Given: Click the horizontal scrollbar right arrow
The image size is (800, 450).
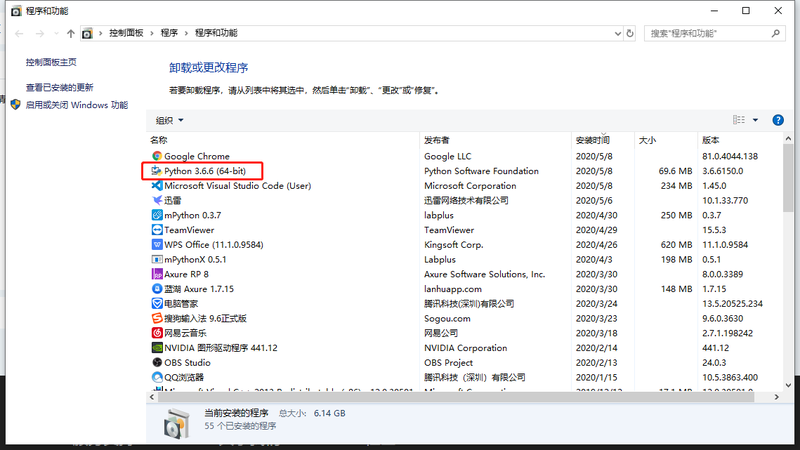Looking at the screenshot, I should pyautogui.click(x=777, y=396).
